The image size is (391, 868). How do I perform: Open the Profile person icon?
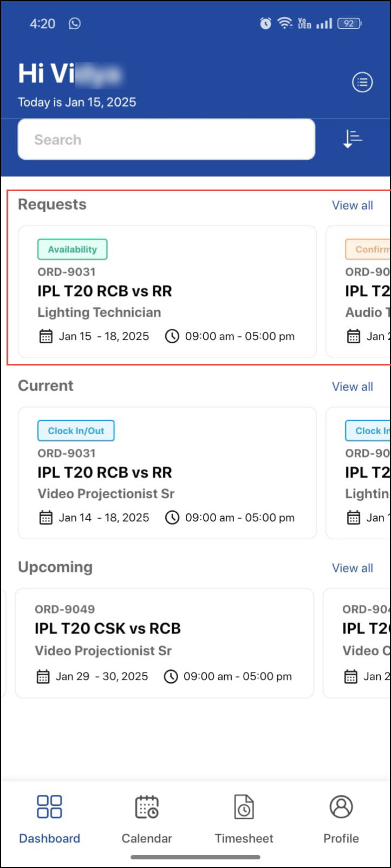point(341,806)
